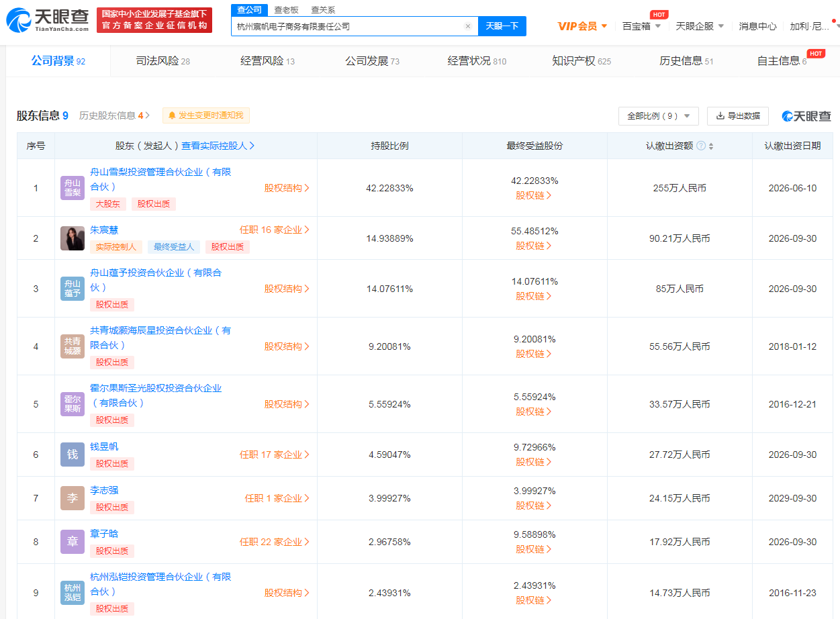Screen dimensions: 840x619
Task: Open 查看实际控股人 link in table header
Action: 218,146
